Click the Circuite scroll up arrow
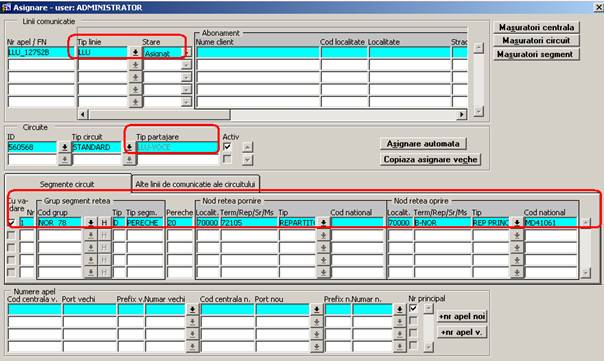Image resolution: width=604 pixels, height=361 pixels. point(248,147)
